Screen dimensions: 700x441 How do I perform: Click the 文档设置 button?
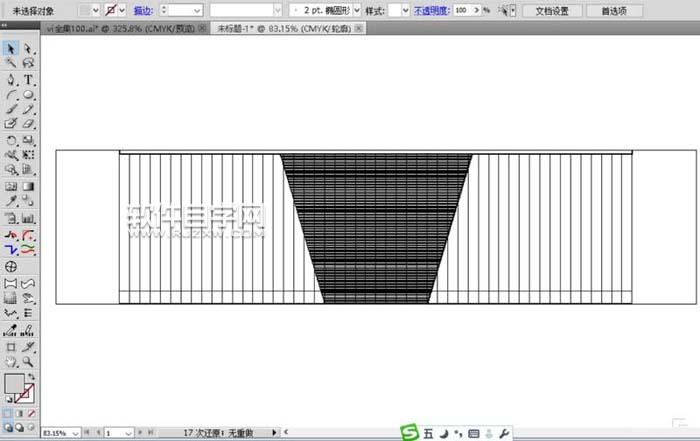tap(552, 11)
